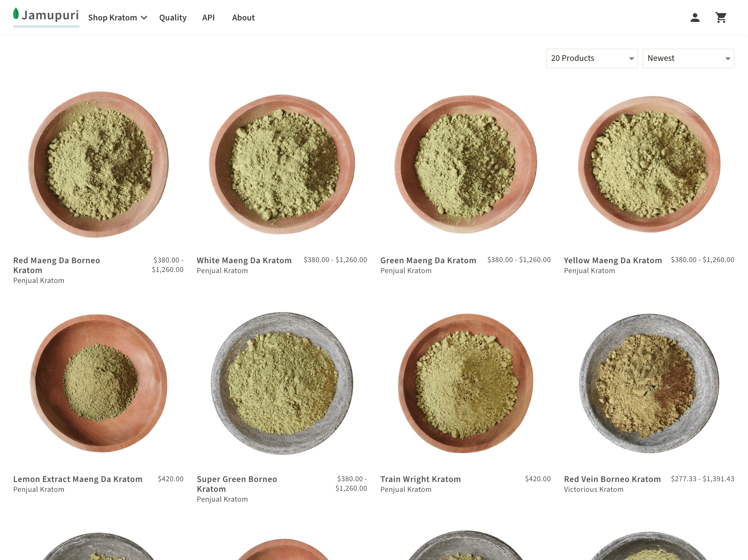
Task: Select the Green Maeng Da Kratom bowl image
Action: pos(466,164)
